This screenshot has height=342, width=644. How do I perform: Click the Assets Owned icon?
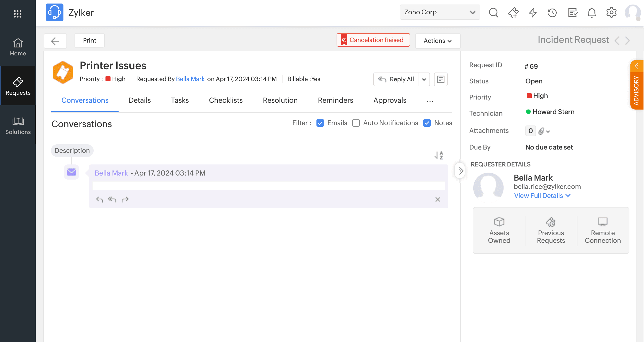[499, 222]
